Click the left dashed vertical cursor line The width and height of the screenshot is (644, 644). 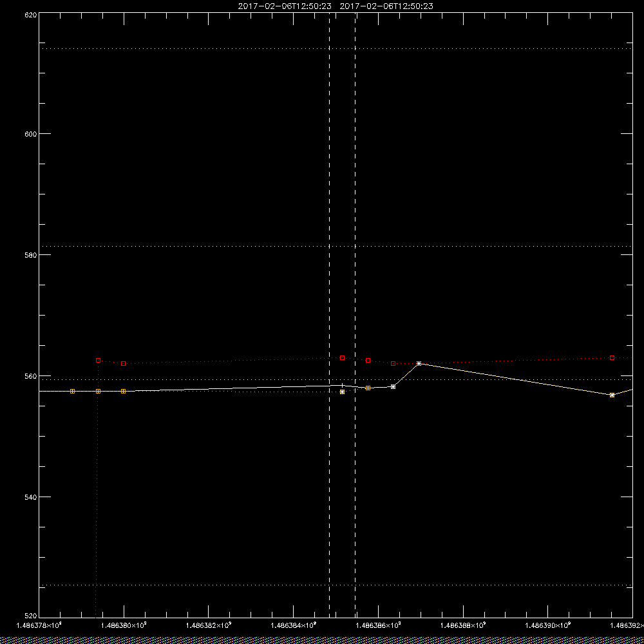(x=329, y=314)
